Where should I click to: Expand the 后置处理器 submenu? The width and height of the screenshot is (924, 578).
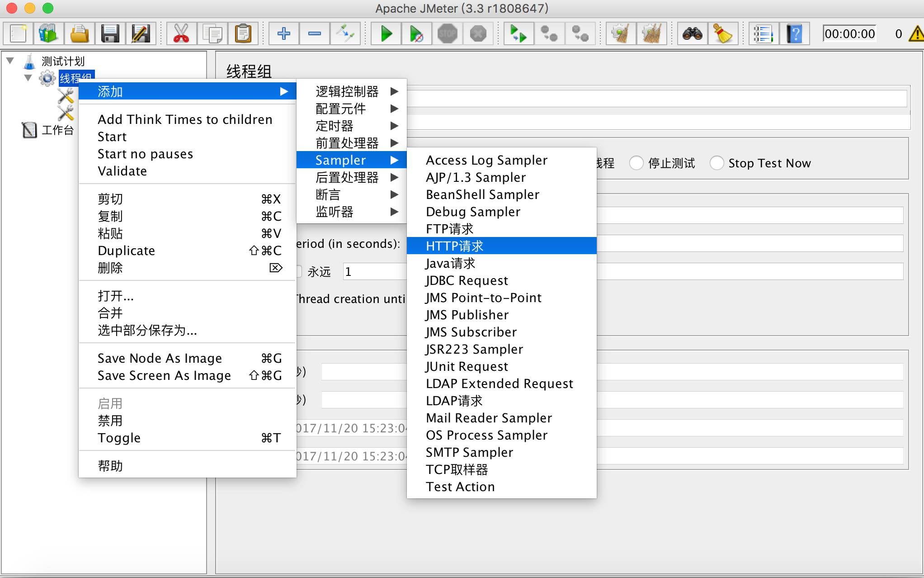352,177
